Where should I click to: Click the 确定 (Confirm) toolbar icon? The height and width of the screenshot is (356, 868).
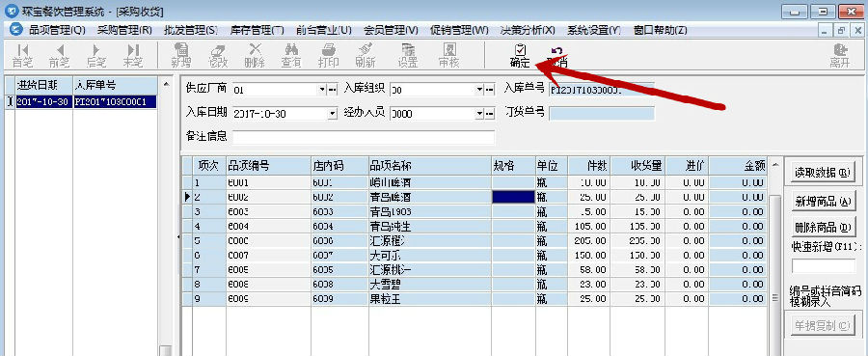click(520, 56)
